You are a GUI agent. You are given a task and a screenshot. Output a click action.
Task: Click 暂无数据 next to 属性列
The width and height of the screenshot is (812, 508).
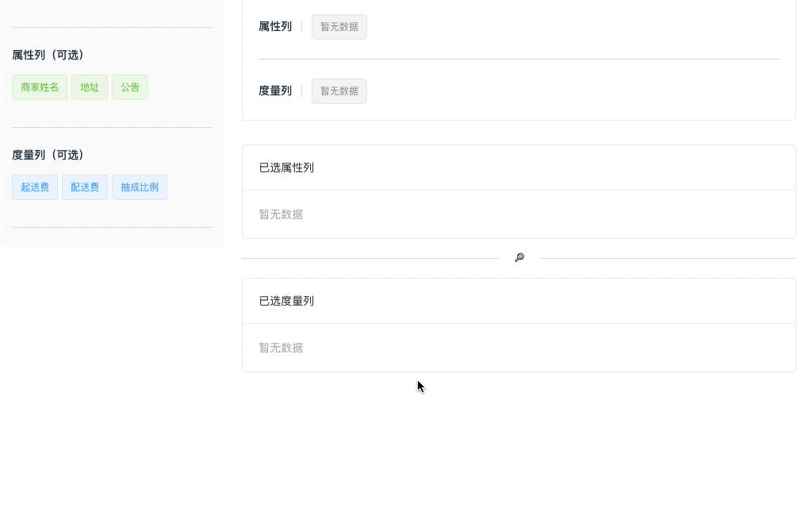click(x=339, y=26)
